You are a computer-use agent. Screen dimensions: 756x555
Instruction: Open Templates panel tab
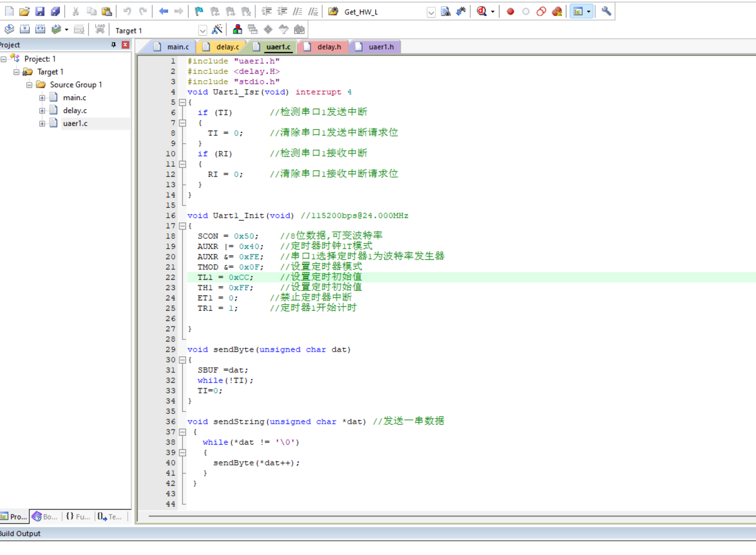(110, 516)
